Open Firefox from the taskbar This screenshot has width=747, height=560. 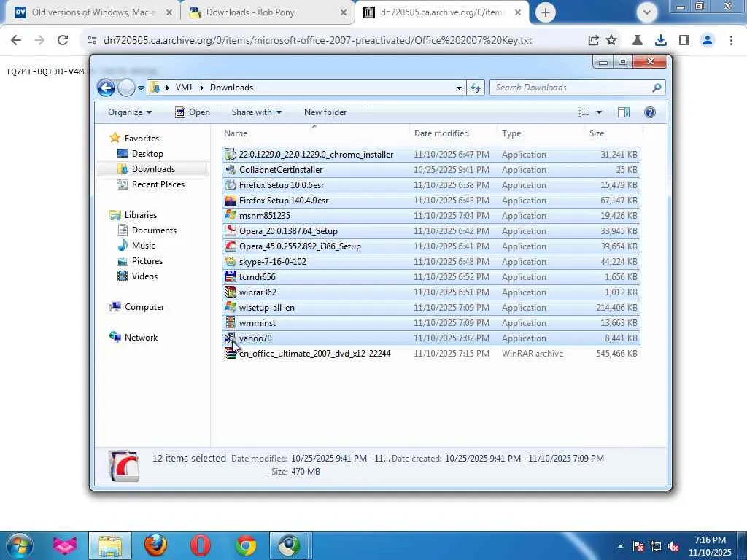[x=155, y=545]
